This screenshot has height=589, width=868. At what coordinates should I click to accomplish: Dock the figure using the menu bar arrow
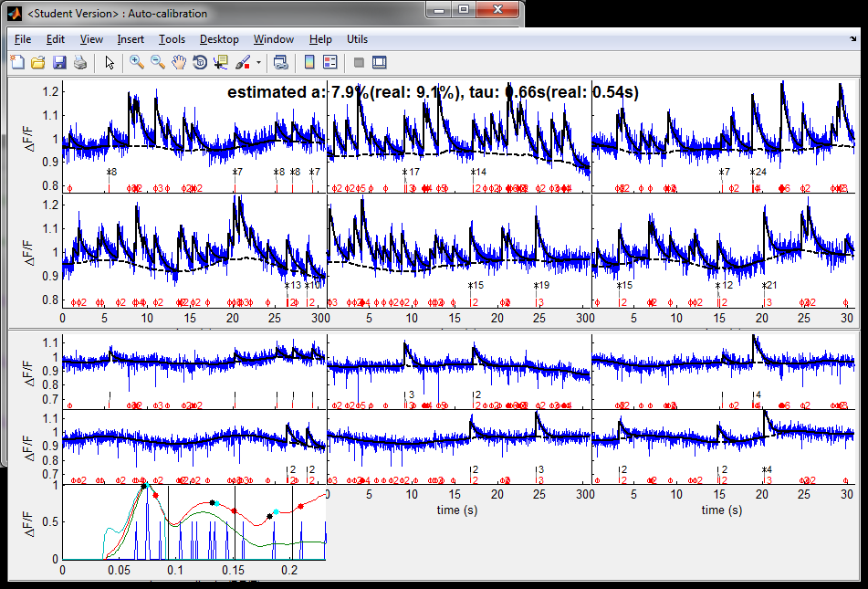click(x=852, y=39)
